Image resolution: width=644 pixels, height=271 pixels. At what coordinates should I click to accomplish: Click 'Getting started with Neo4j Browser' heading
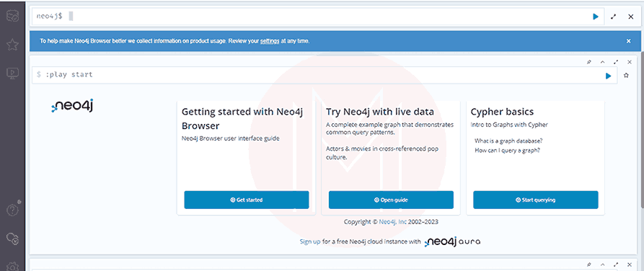coord(242,119)
